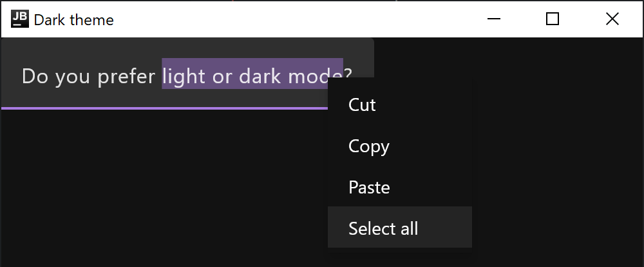Click the JetBrains logo in title bar
This screenshot has height=267, width=644.
(x=20, y=19)
